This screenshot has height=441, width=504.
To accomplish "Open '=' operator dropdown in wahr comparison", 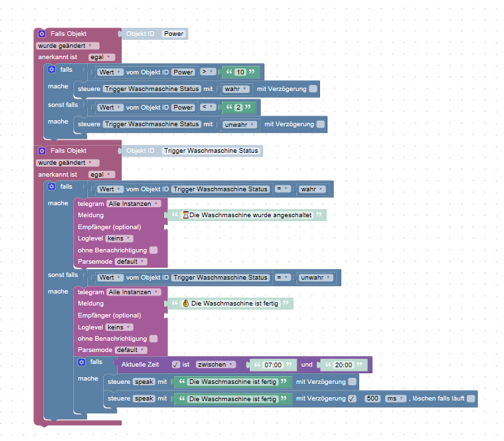I will pyautogui.click(x=282, y=189).
